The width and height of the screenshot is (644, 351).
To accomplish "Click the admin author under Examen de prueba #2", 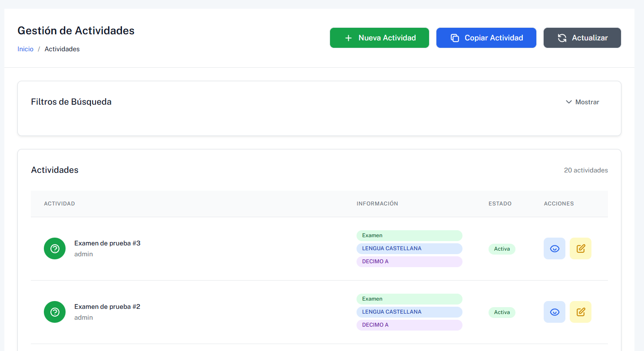I will point(83,318).
